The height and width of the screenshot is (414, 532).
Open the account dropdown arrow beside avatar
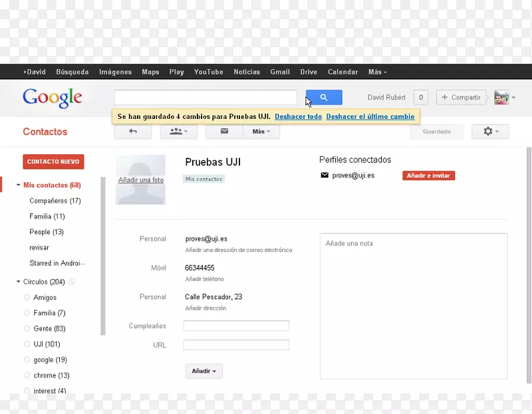513,97
